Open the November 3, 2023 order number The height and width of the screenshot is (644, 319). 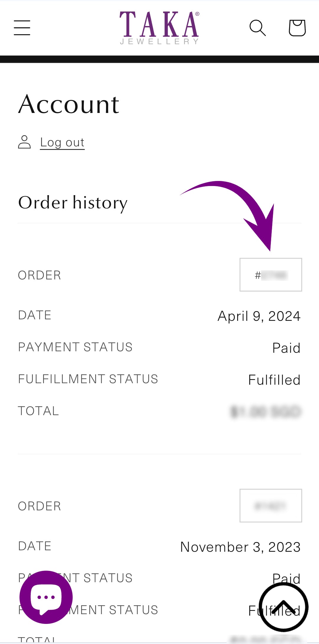(x=271, y=506)
